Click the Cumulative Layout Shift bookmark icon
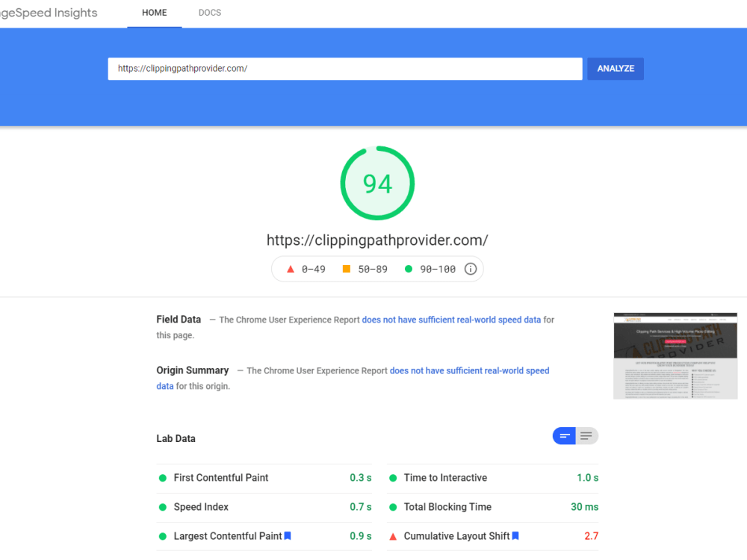747x560 pixels. pos(515,535)
